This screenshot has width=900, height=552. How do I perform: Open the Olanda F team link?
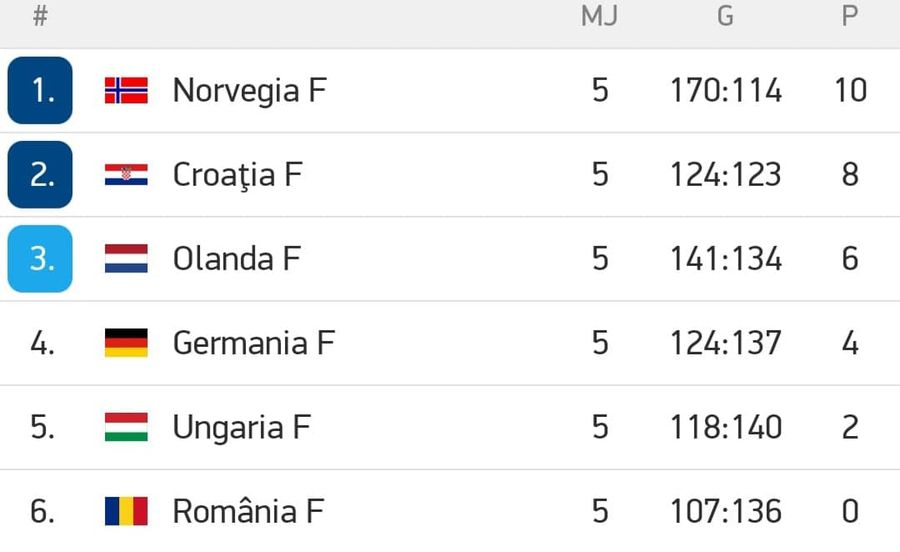(237, 259)
